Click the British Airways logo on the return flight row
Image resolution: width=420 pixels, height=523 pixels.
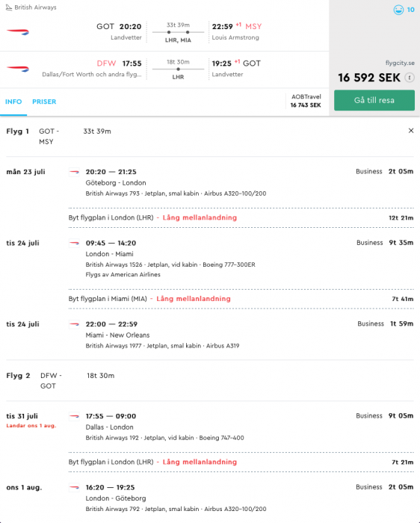coord(18,69)
